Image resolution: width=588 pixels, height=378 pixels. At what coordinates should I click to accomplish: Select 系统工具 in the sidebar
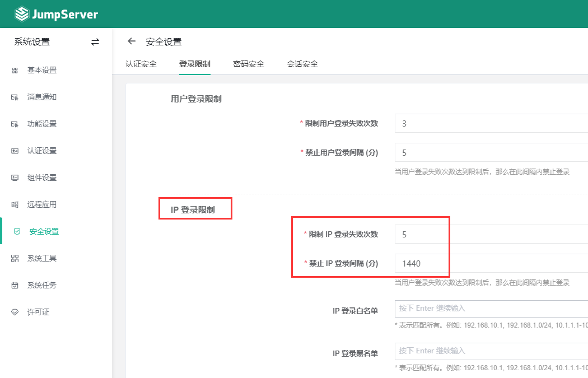pos(39,258)
